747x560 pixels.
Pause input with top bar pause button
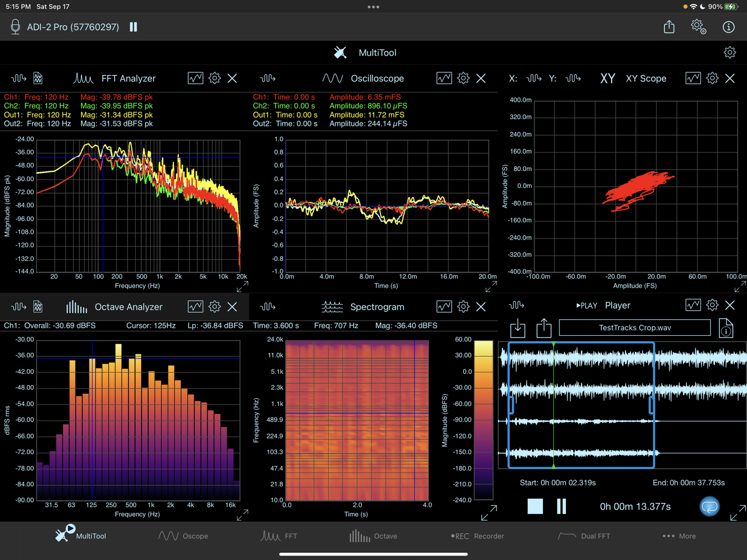[x=133, y=27]
